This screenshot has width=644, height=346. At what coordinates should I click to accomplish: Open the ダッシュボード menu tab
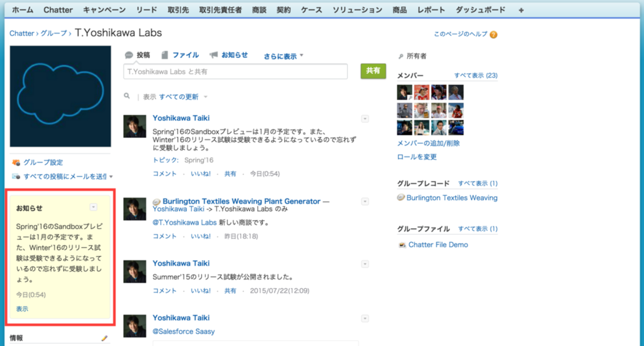pyautogui.click(x=481, y=10)
